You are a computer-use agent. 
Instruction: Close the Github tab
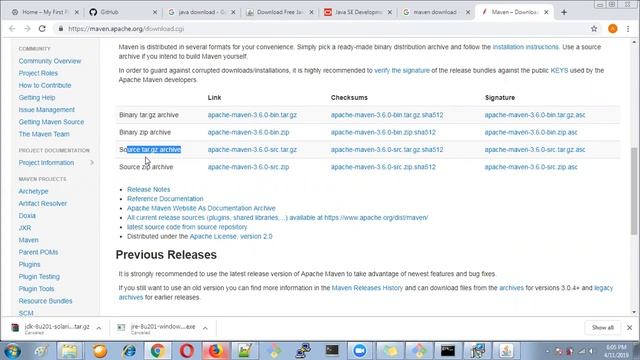[x=155, y=12]
